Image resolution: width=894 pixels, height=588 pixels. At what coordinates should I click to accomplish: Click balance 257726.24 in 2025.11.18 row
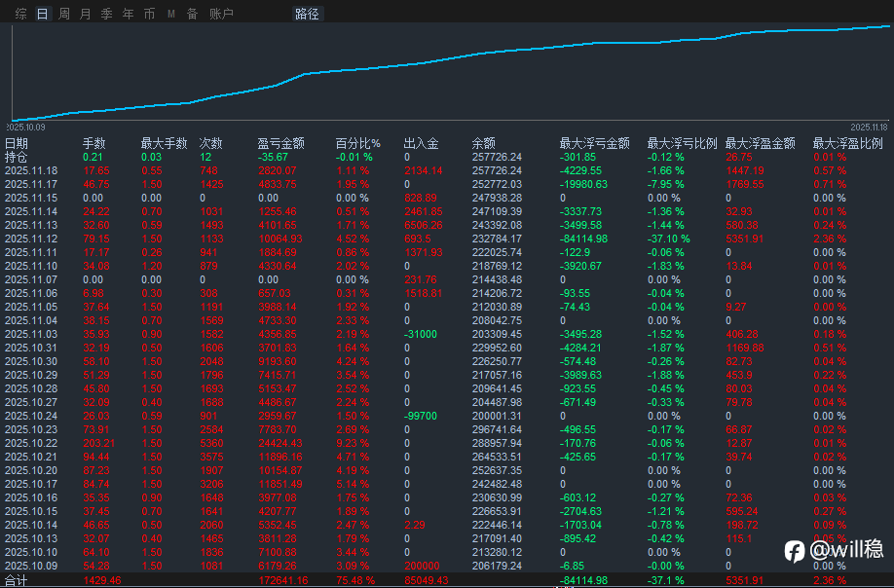(x=497, y=171)
